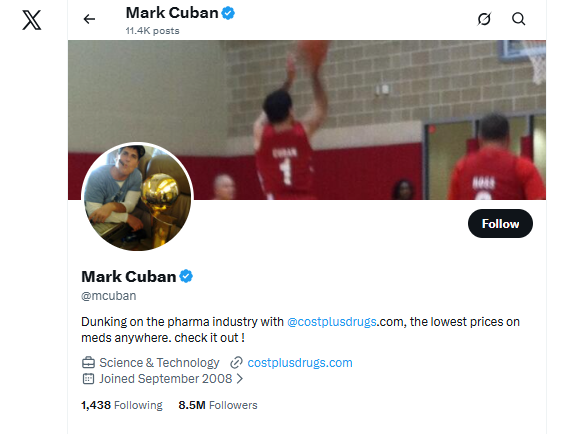Click the calendar joined icon

coord(88,378)
